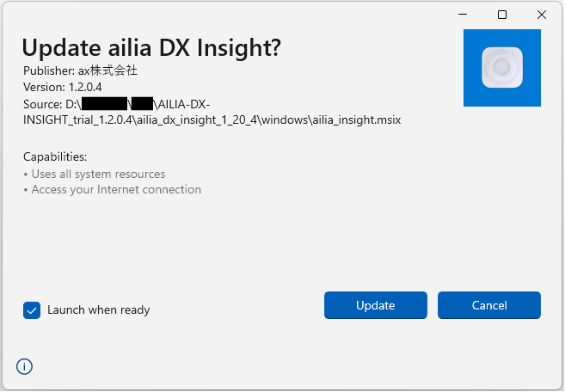Close the installer dialog window
The image size is (565, 392).
pos(542,15)
